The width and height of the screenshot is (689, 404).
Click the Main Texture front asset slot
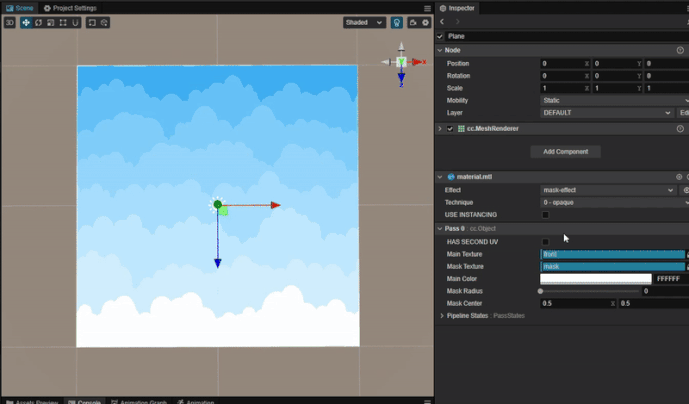point(613,254)
